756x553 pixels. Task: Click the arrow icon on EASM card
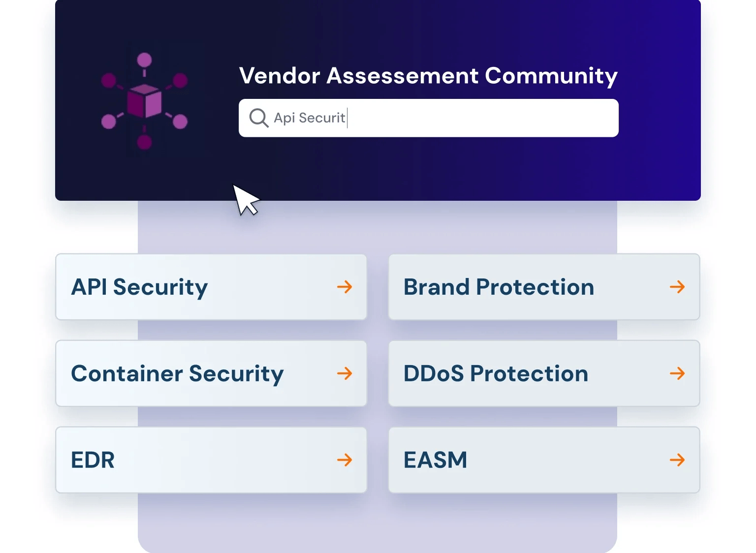tap(678, 460)
